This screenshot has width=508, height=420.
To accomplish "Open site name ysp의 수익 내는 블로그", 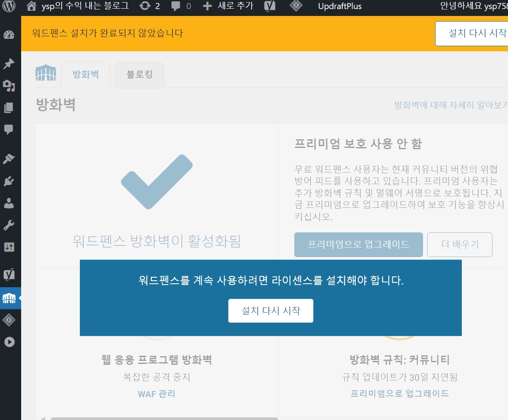I will coord(85,6).
